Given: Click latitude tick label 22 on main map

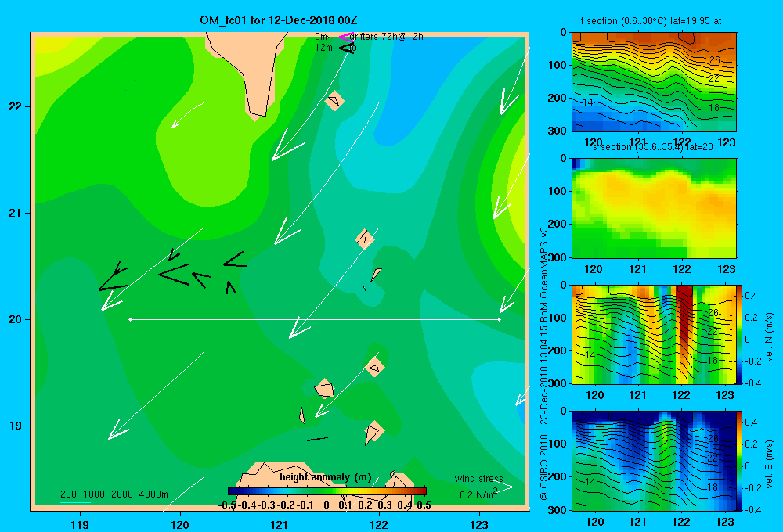Looking at the screenshot, I should [x=16, y=106].
